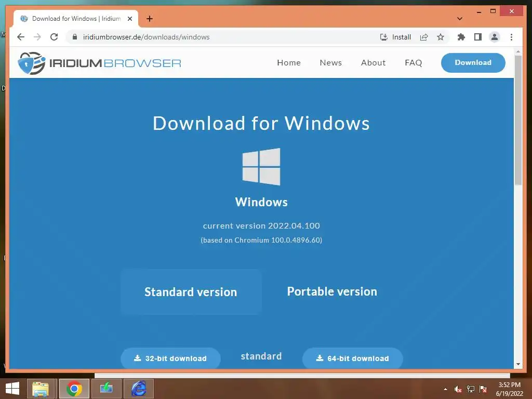Click the blue Download header button
This screenshot has width=532, height=399.
473,63
